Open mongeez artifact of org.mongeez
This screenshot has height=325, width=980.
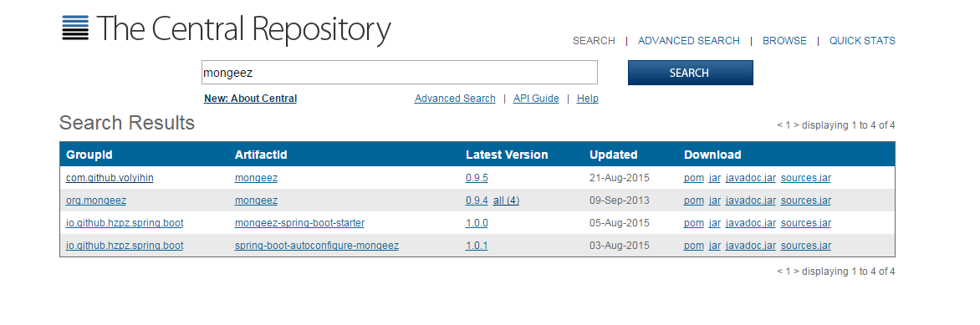[256, 201]
